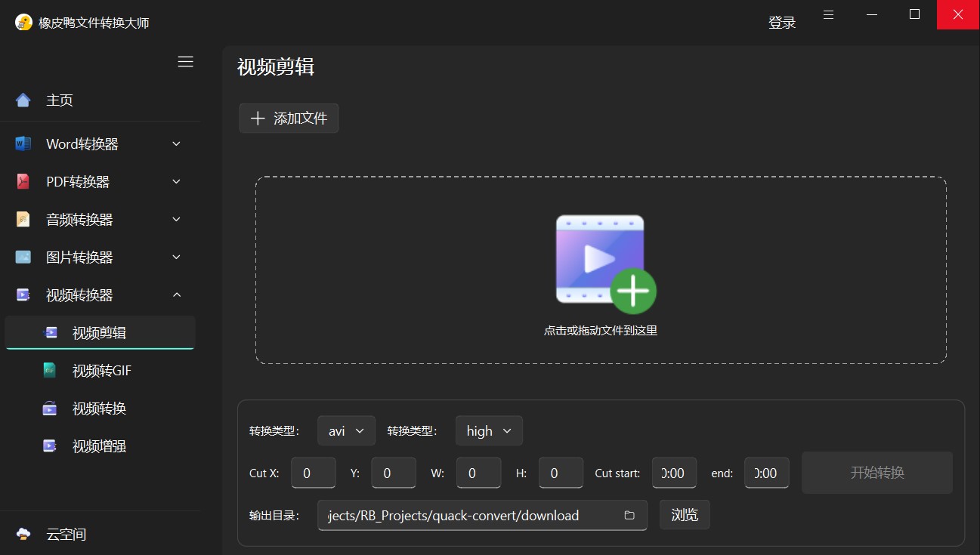Close the app with the red X
The image size is (980, 555).
click(958, 14)
